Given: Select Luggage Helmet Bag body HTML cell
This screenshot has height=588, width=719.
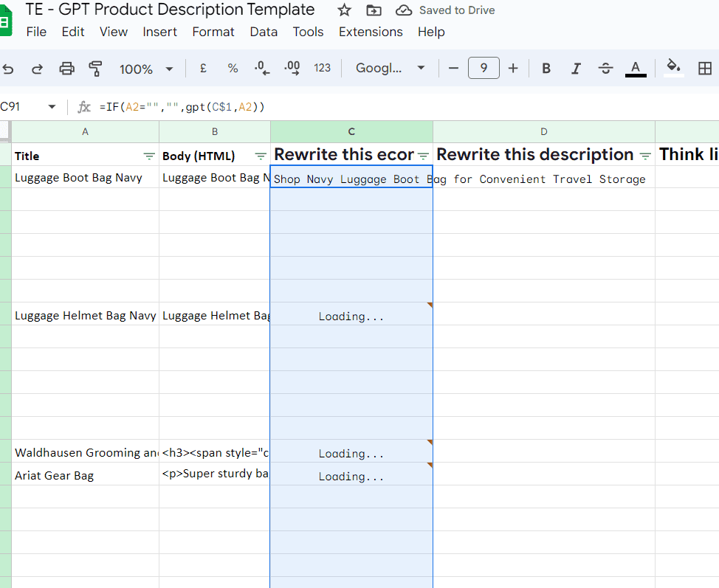Looking at the screenshot, I should [x=215, y=314].
